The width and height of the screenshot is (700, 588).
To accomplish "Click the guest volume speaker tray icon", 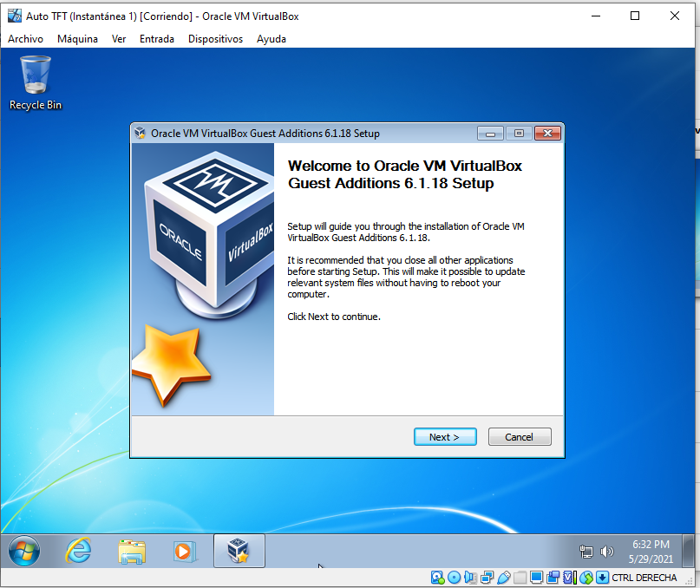I will click(x=607, y=552).
